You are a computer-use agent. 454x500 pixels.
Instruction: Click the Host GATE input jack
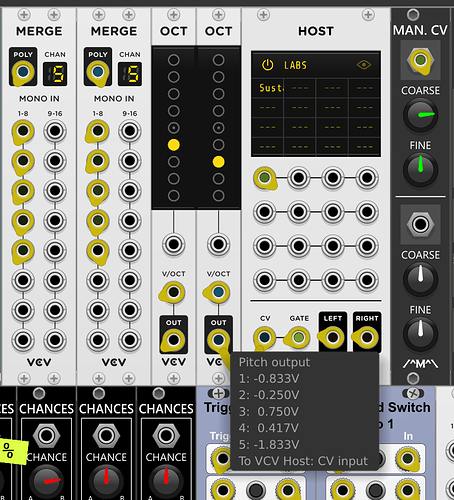[x=299, y=338]
